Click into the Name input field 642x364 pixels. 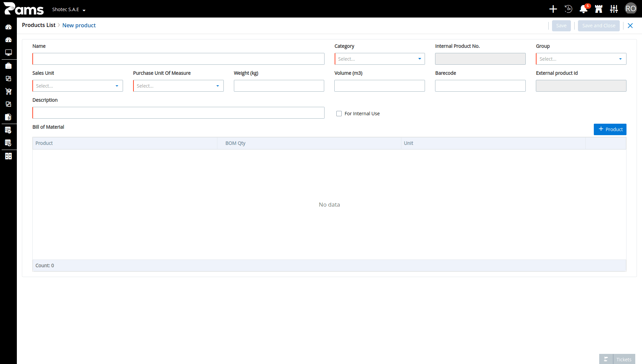(x=178, y=59)
